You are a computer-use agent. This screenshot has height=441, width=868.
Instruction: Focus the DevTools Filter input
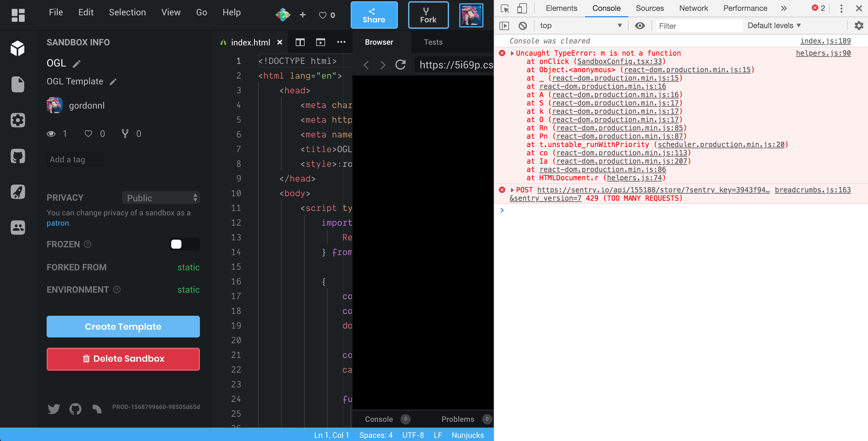coord(699,26)
